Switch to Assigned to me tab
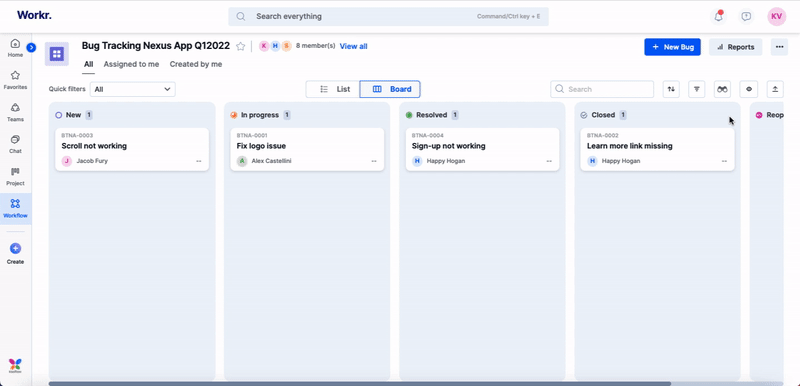This screenshot has height=386, width=800. tap(132, 64)
